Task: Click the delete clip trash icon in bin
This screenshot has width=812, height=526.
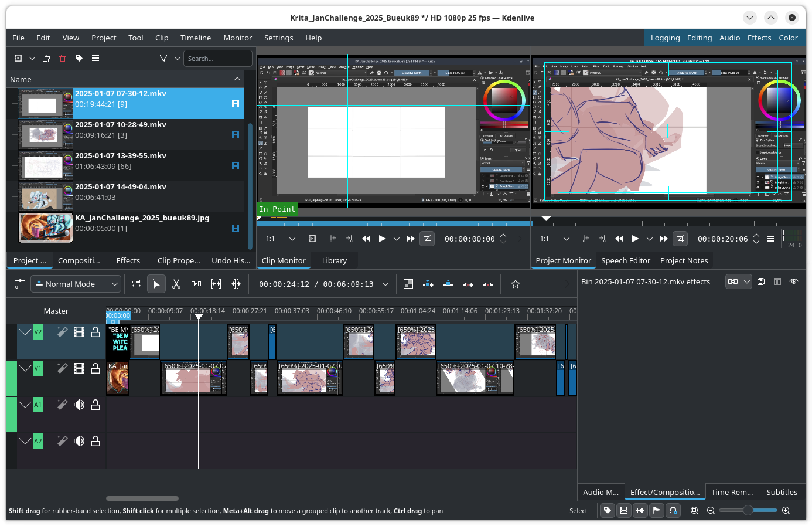Action: coord(63,58)
